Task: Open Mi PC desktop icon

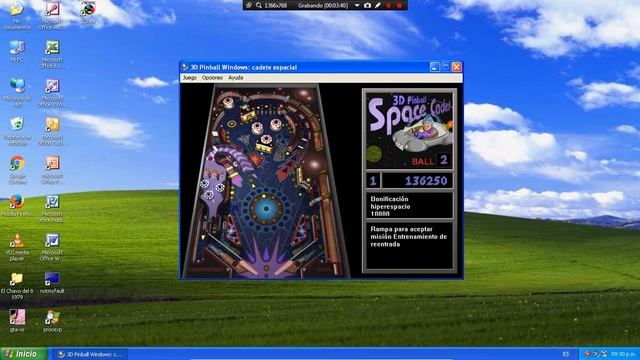Action: pos(17,51)
